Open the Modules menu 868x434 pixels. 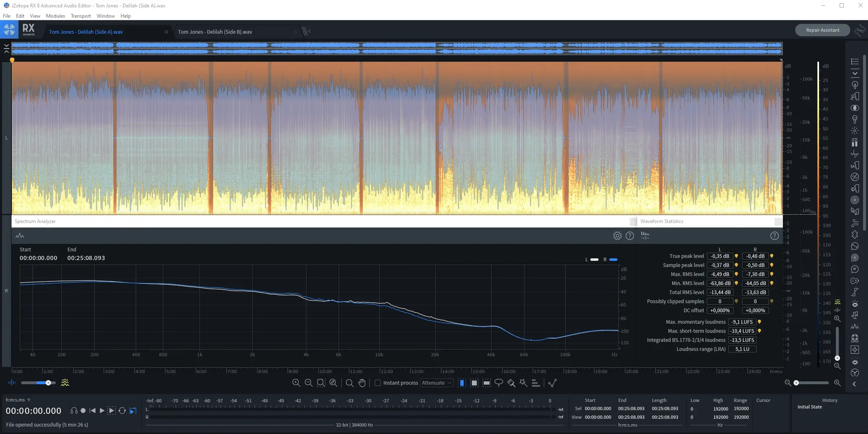(55, 16)
